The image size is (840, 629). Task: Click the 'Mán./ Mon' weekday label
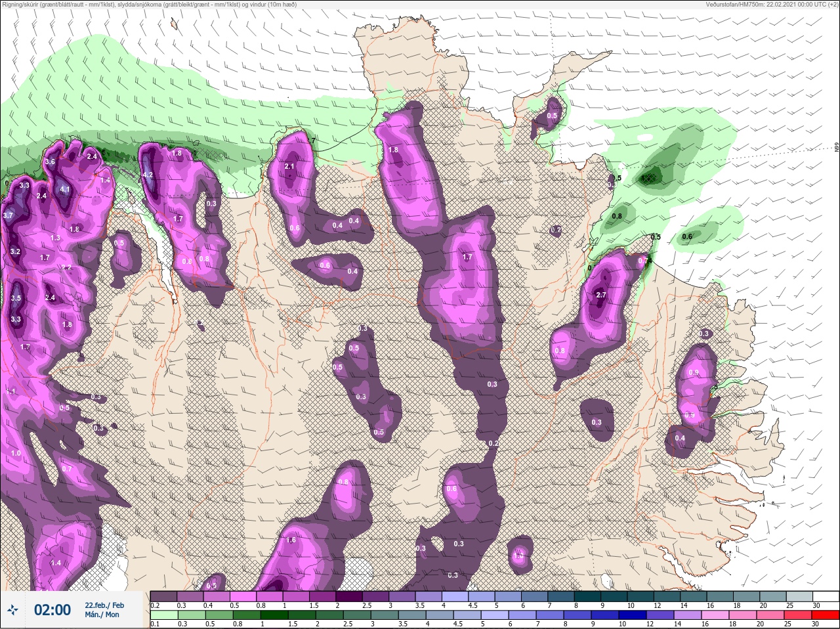coord(102,615)
